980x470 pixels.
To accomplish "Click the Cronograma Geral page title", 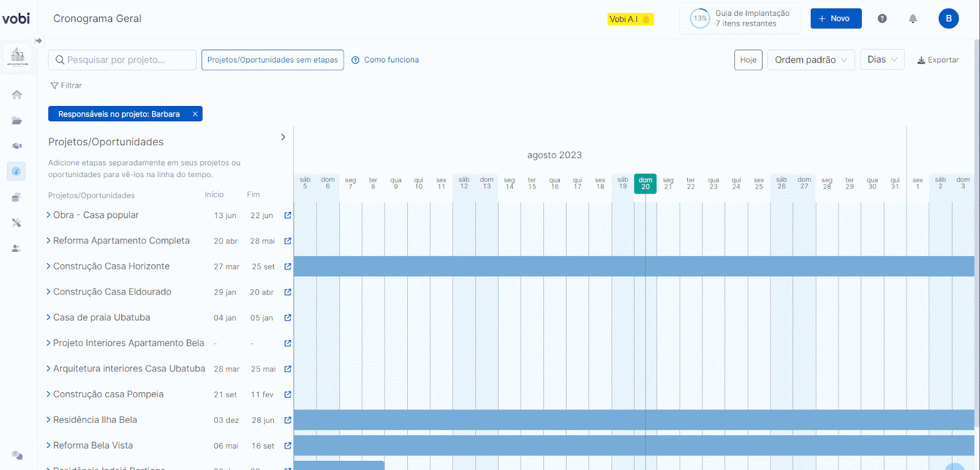I will 97,18.
